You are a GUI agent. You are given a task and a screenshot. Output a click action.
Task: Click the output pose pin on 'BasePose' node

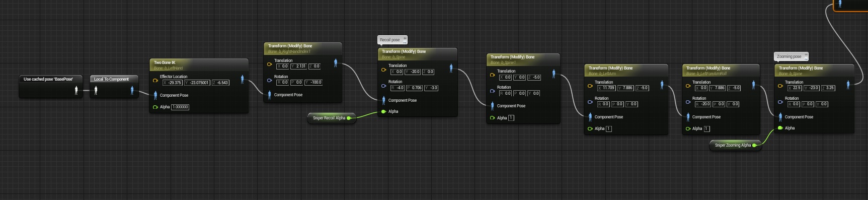click(76, 90)
